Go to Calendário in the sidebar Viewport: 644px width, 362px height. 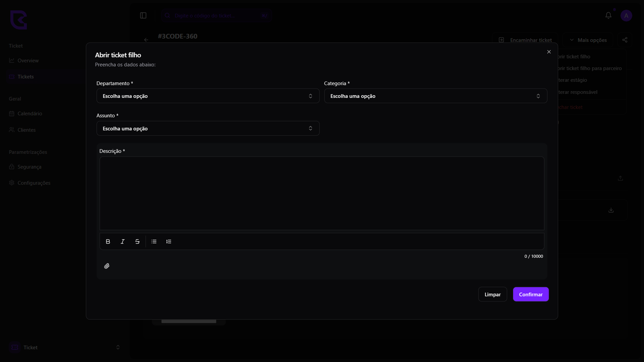(30, 114)
